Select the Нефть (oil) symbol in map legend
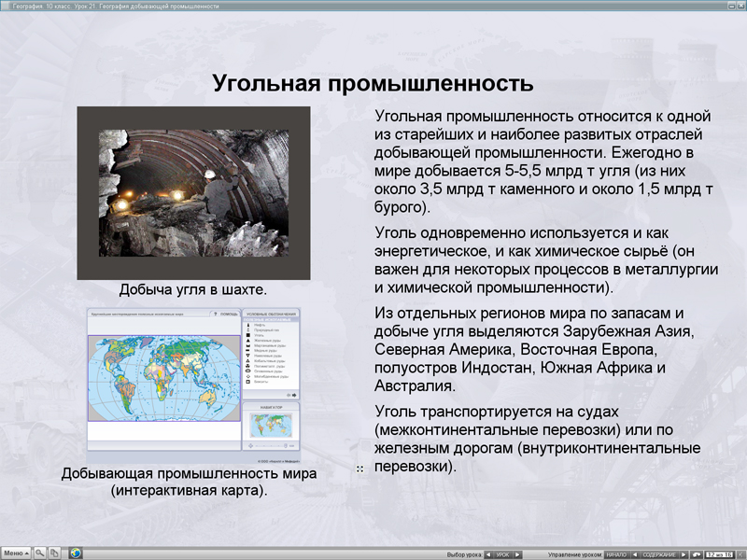 tap(247, 325)
